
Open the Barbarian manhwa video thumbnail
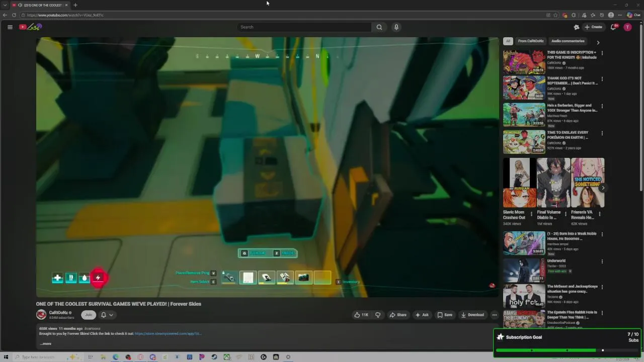coord(524,115)
